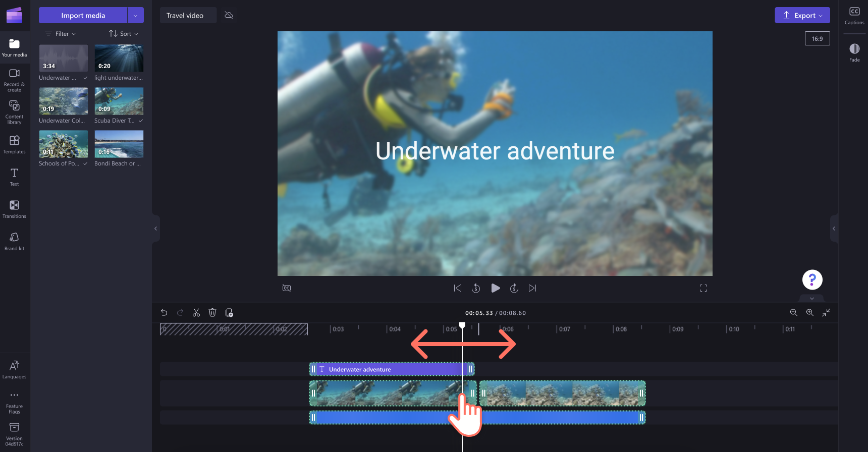The image size is (868, 452).
Task: Collapse the left media panel
Action: click(x=155, y=229)
